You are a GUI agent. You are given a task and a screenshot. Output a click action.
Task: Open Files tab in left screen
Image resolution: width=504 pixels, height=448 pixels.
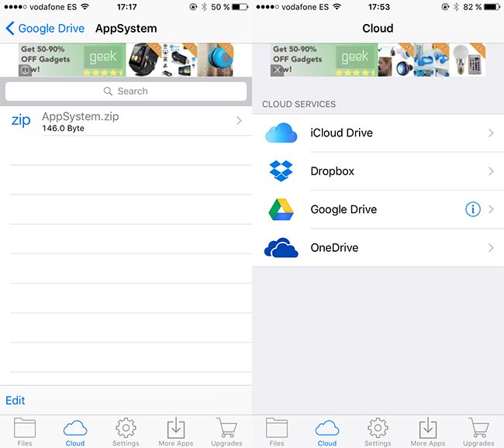pos(25,432)
